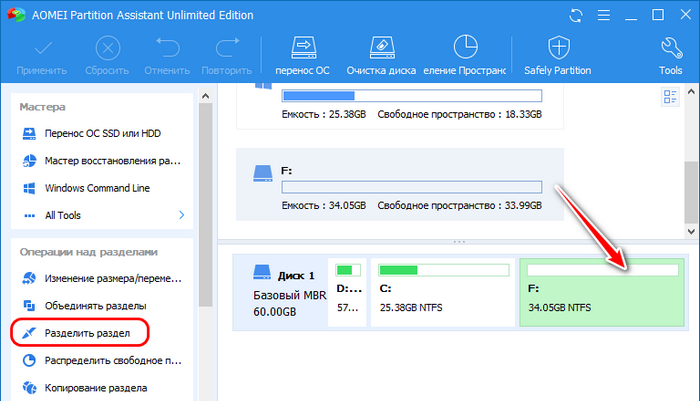Click partition list scrollbar up arrow

click(691, 92)
